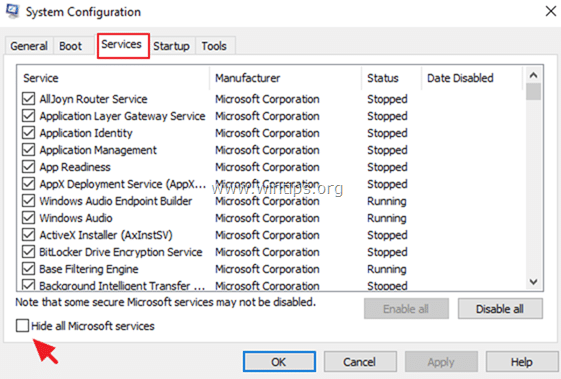Select 'BitLocker Drive Encryption Service' text
This screenshot has width=561, height=379.
pyautogui.click(x=121, y=252)
